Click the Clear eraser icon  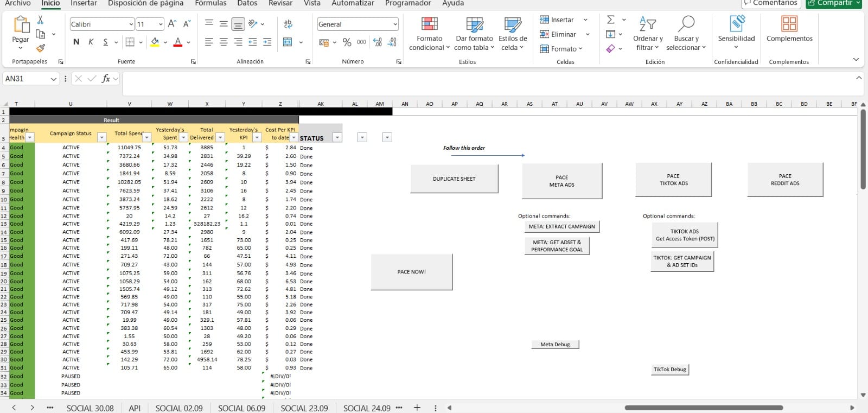point(611,48)
